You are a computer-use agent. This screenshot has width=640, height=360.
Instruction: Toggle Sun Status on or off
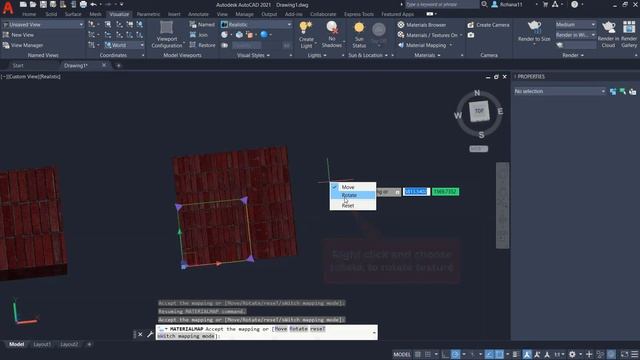click(x=359, y=34)
